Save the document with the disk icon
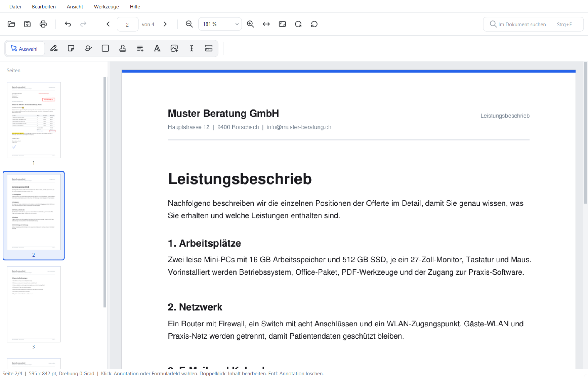Viewport: 588px width, 378px height. coord(27,24)
